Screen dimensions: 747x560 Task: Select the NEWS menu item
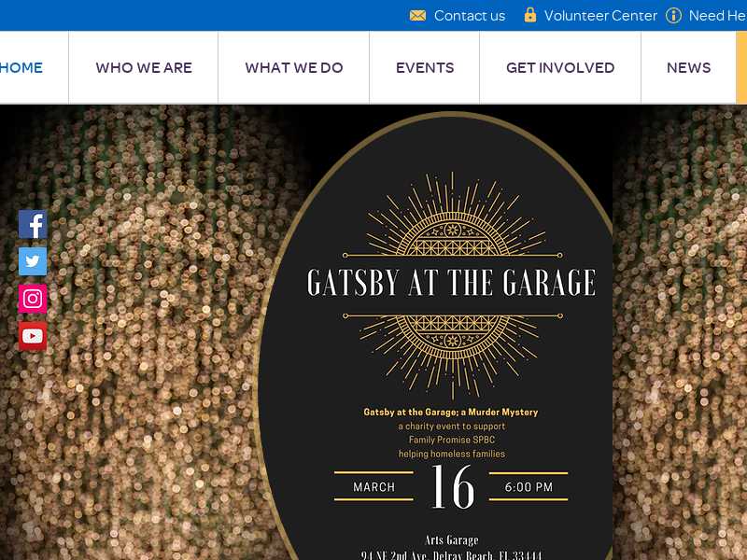pyautogui.click(x=688, y=67)
